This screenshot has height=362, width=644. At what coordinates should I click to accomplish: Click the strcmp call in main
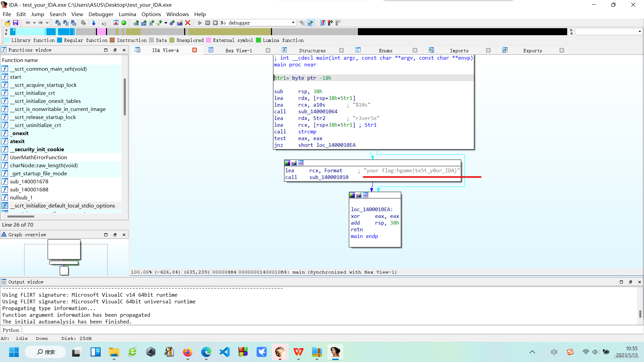tap(307, 132)
